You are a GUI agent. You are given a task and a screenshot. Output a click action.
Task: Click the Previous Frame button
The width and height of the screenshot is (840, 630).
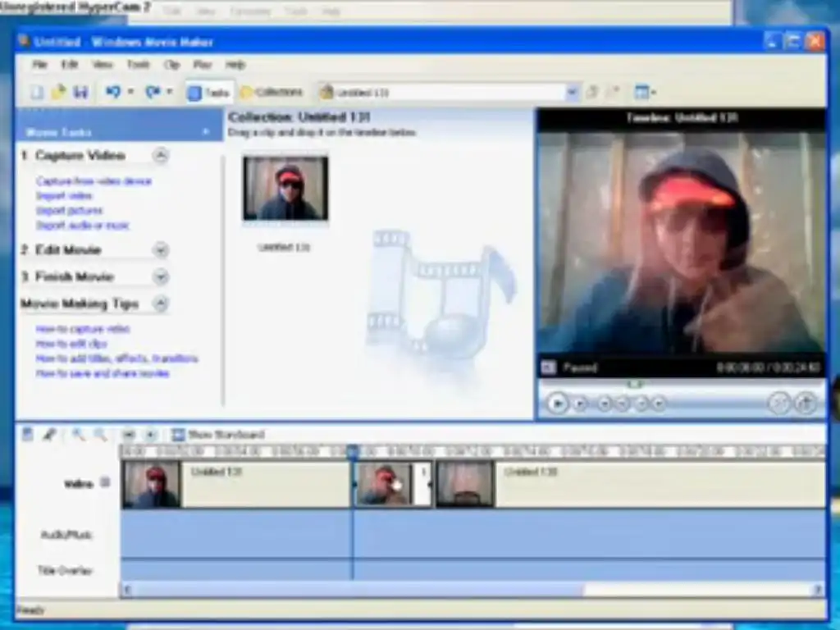tap(623, 404)
